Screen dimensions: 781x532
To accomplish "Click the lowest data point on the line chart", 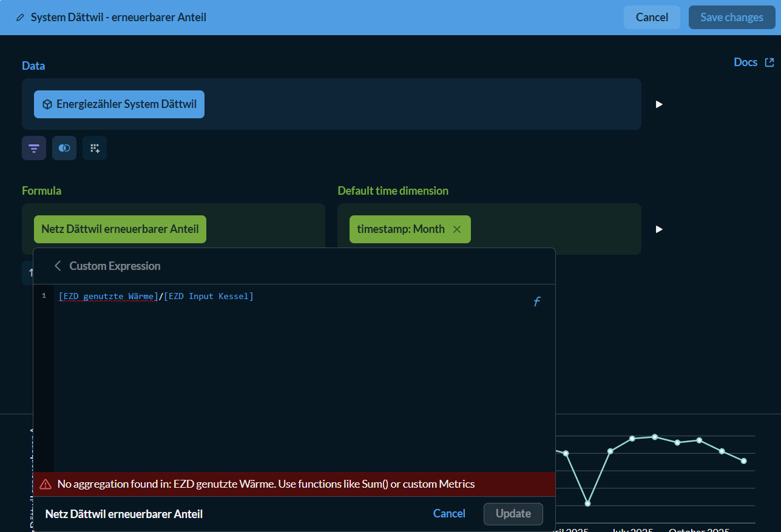I will (587, 503).
